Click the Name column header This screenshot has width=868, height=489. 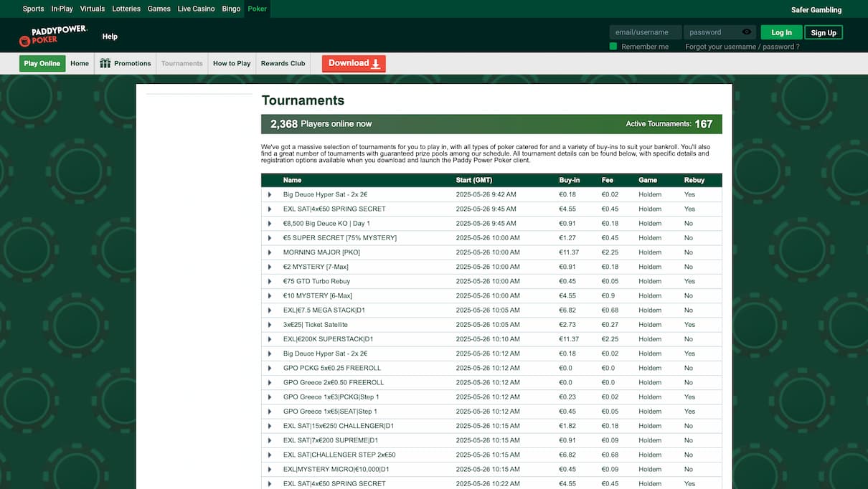pyautogui.click(x=292, y=180)
